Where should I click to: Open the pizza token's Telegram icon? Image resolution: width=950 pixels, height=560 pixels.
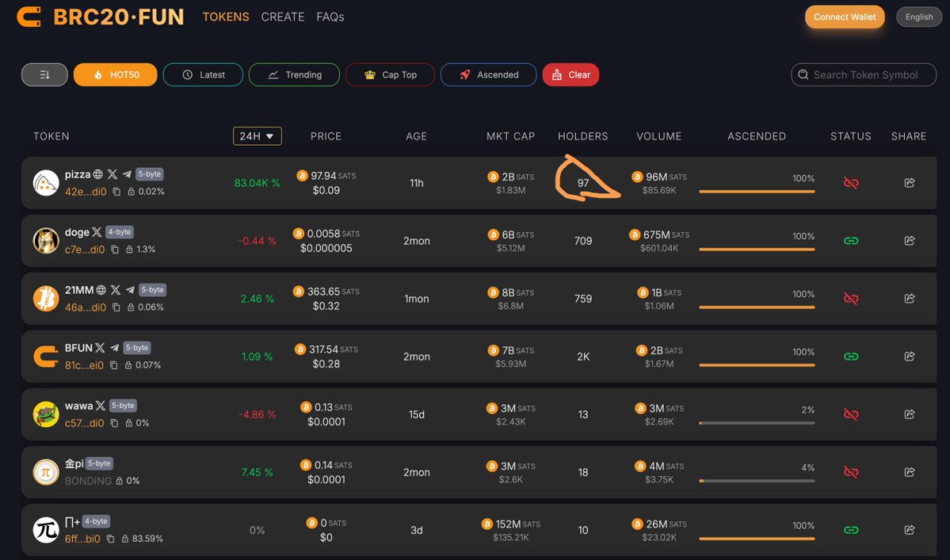click(127, 174)
